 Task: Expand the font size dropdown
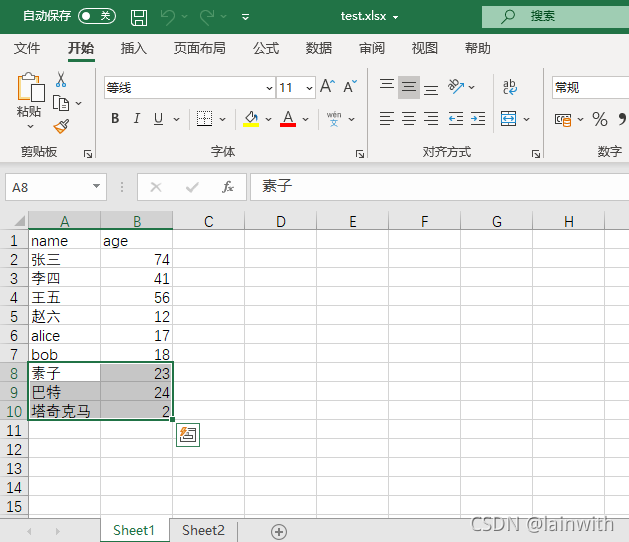(x=309, y=88)
